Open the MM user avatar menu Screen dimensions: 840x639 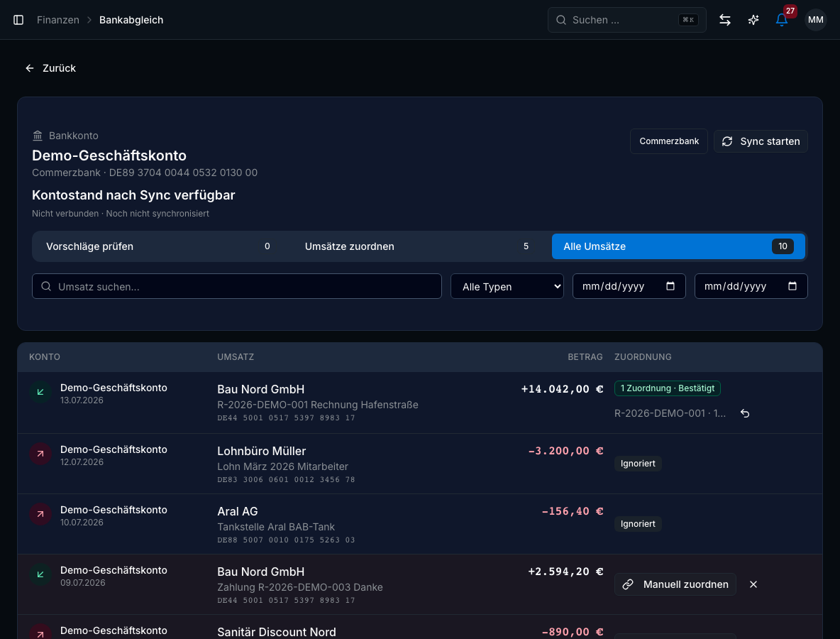(815, 20)
